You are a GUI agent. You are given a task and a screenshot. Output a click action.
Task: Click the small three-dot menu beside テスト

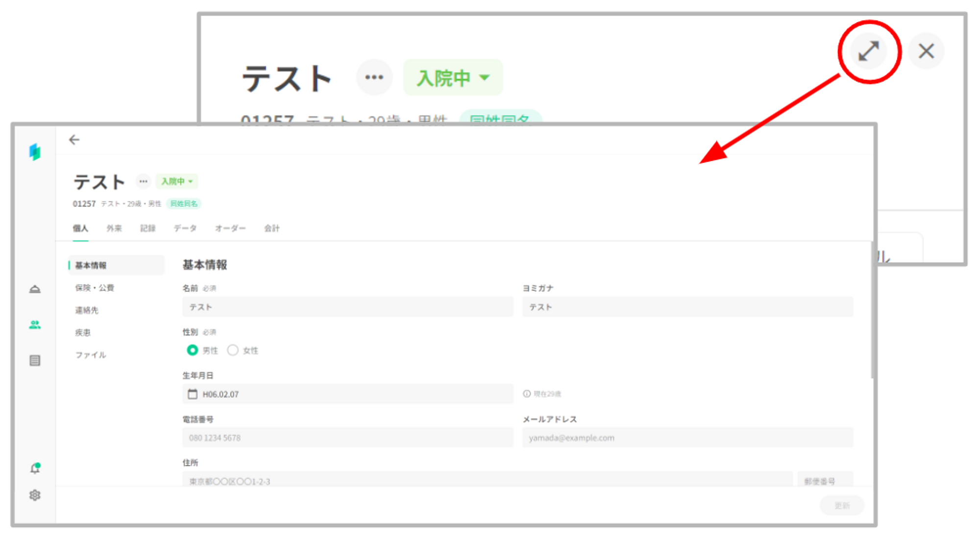click(143, 181)
